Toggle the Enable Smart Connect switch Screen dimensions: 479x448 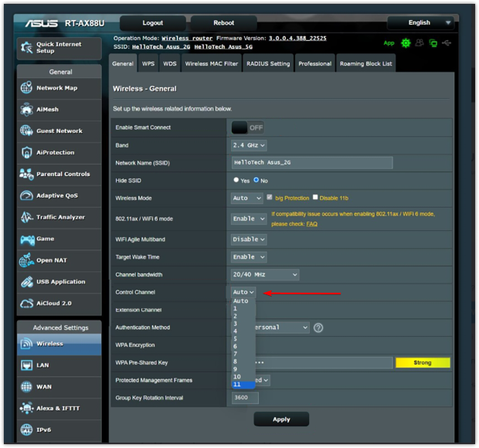coord(248,127)
